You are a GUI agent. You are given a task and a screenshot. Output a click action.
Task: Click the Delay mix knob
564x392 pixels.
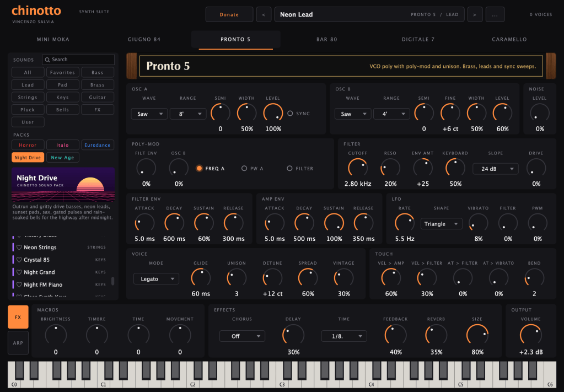coord(293,335)
